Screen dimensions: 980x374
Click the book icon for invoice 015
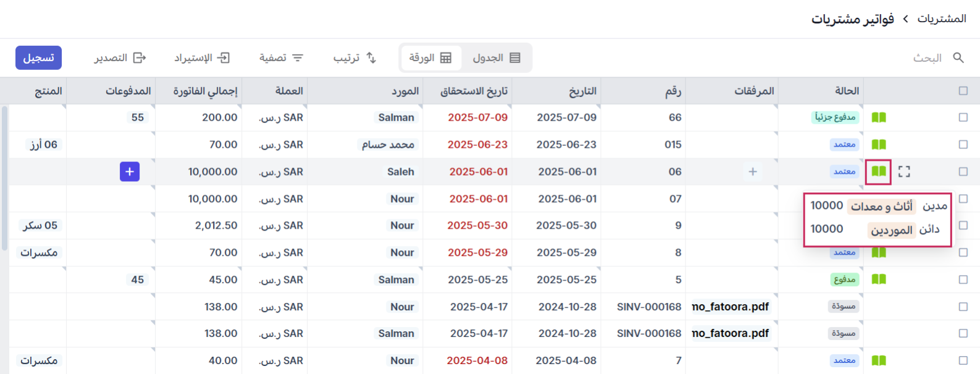[879, 145]
